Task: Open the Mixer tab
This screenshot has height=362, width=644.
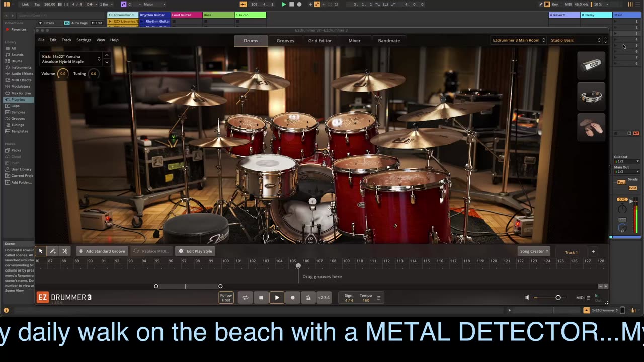Action: (x=355, y=40)
